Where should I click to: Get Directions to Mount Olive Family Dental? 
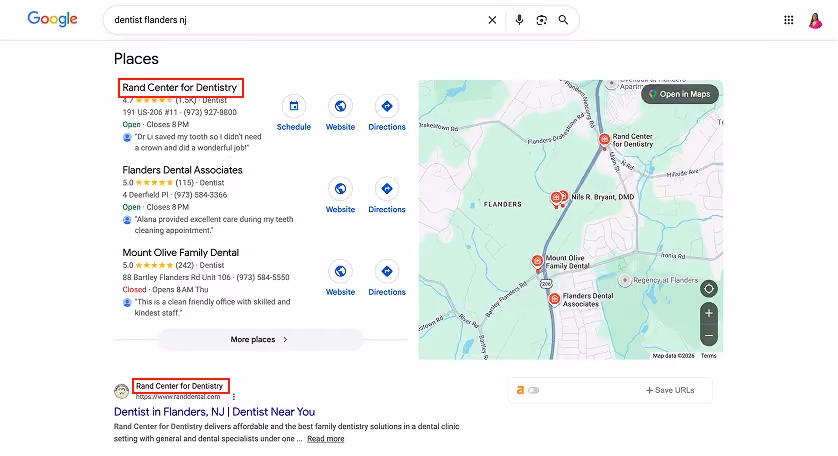click(387, 271)
